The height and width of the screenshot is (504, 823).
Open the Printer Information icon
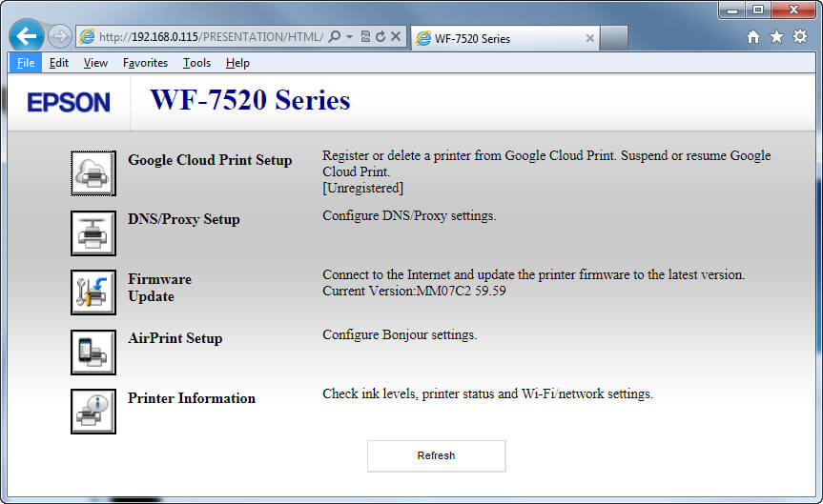pyautogui.click(x=93, y=412)
